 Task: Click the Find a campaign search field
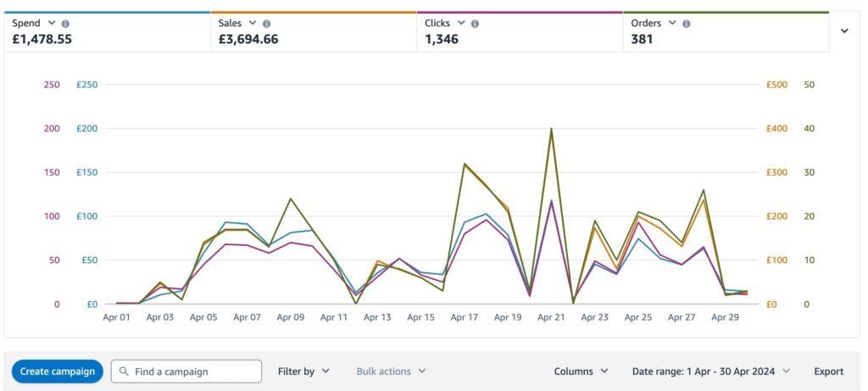(195, 371)
